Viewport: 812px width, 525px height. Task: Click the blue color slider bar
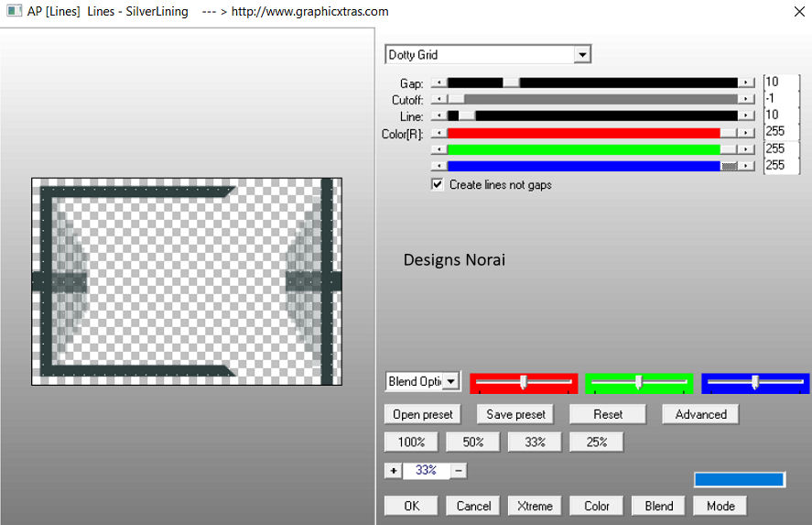click(592, 166)
